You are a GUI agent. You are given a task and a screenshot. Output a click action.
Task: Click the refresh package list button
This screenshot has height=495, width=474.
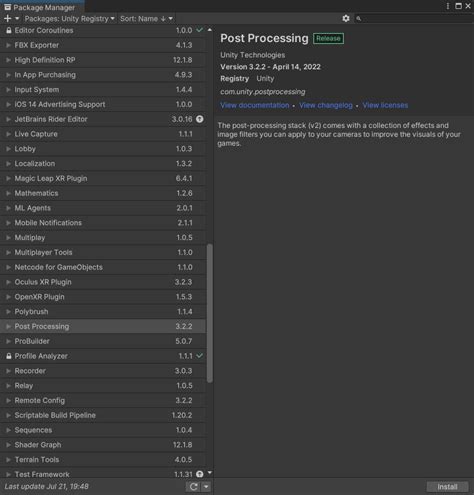[193, 487]
